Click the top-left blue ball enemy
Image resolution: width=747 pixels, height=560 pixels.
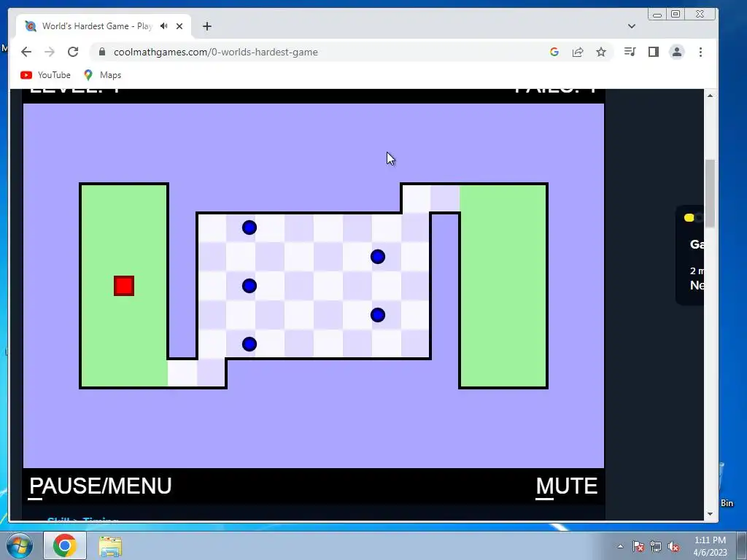click(249, 227)
